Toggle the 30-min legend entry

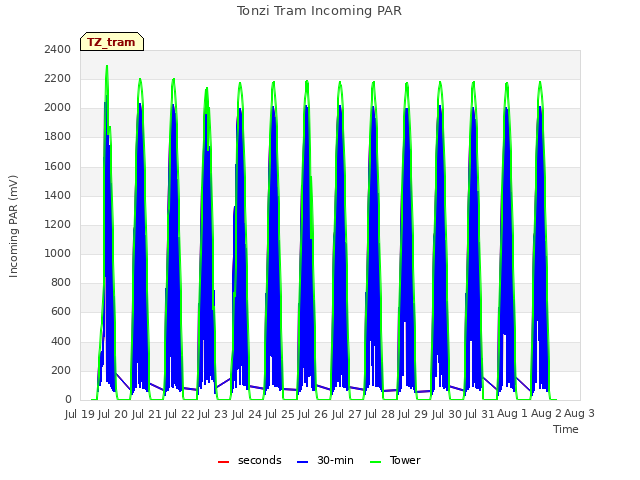pos(325,460)
